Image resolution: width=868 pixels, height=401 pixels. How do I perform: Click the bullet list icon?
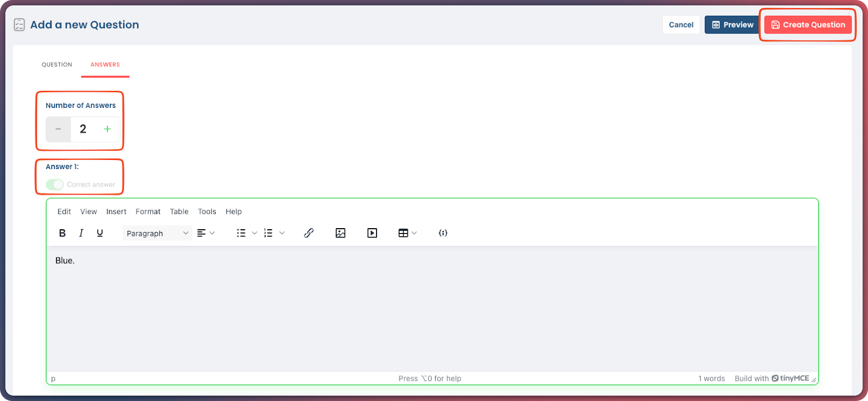point(241,233)
